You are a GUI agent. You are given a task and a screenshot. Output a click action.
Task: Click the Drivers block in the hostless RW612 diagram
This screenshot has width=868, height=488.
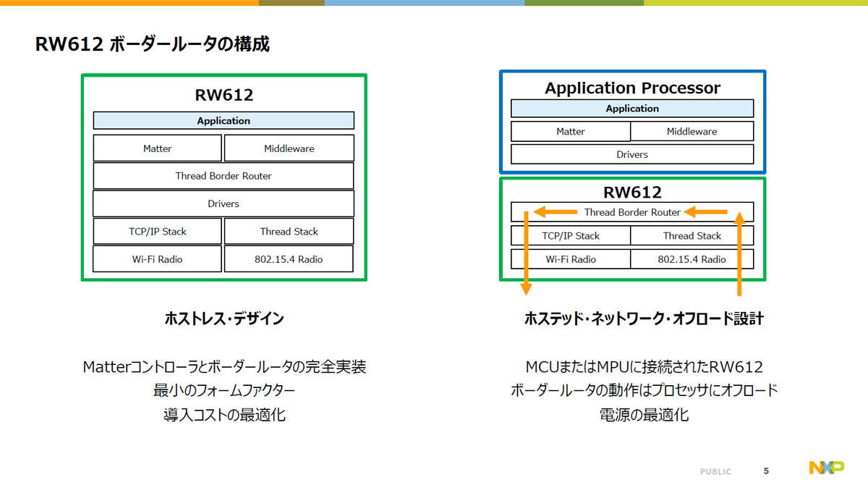coord(224,203)
